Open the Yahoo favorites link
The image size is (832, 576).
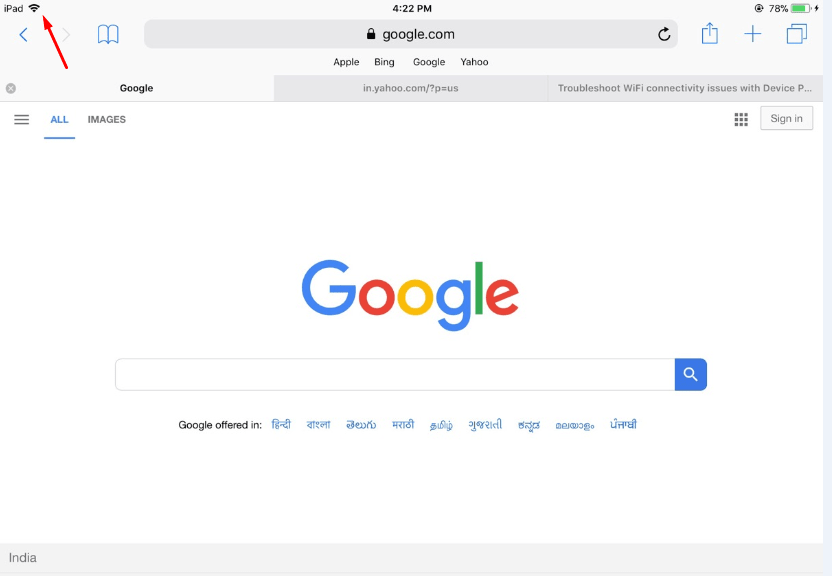474,62
